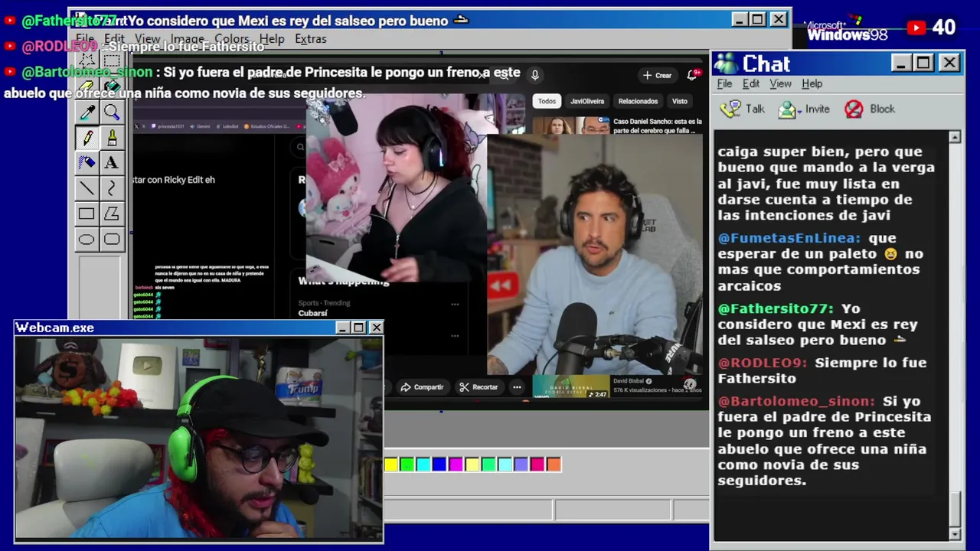This screenshot has height=551, width=980.
Task: Select the Magnifier tool in Paint
Action: tap(112, 112)
